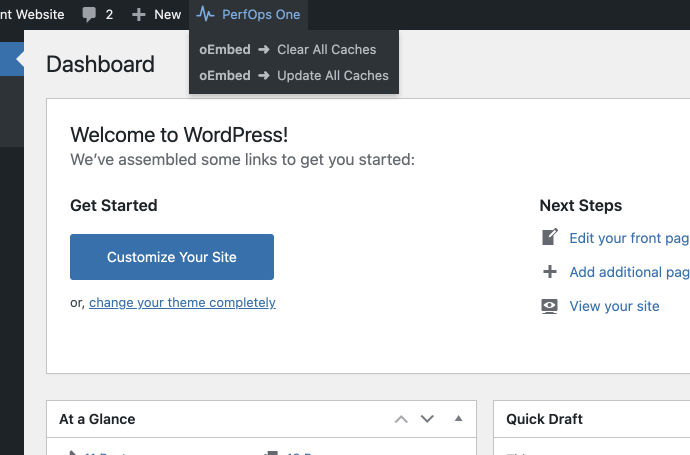Click the PerfOps One pulse icon
The height and width of the screenshot is (455, 690).
[x=205, y=14]
